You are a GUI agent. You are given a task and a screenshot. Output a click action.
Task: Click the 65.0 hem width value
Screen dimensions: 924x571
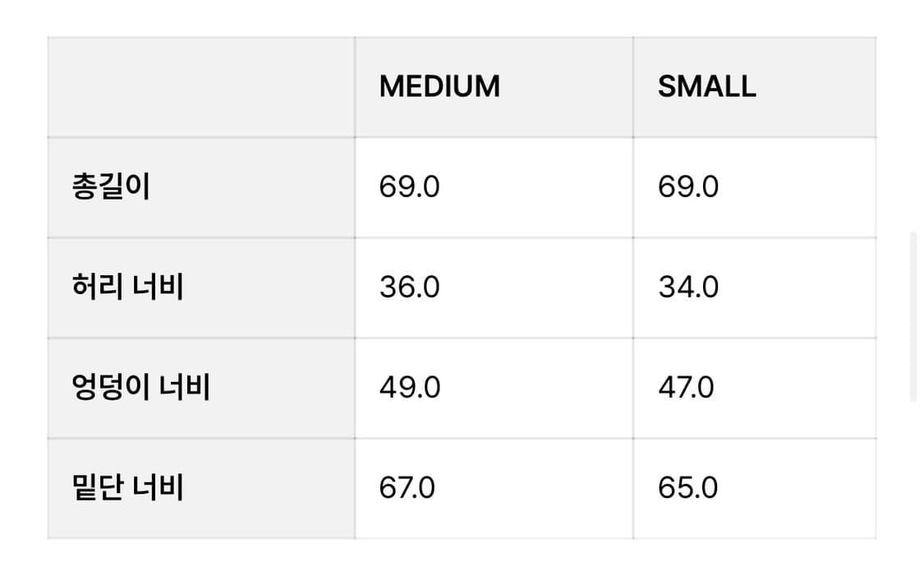(687, 488)
